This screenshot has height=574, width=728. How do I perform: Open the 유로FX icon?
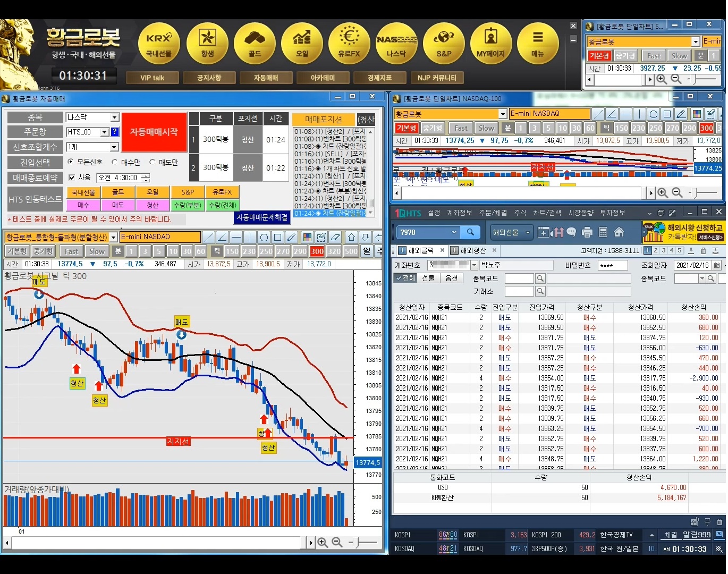pos(349,44)
